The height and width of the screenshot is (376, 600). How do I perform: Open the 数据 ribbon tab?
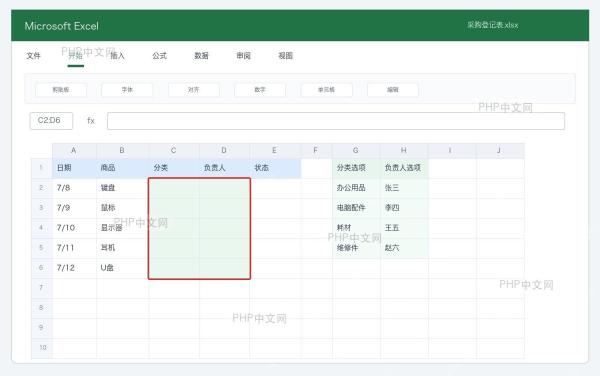pyautogui.click(x=201, y=56)
